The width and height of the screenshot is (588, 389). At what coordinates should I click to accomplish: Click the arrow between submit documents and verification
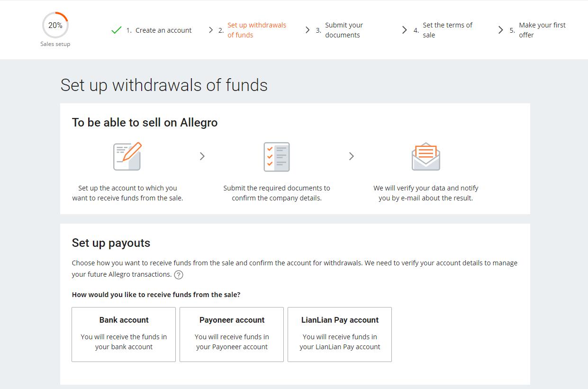(x=352, y=156)
